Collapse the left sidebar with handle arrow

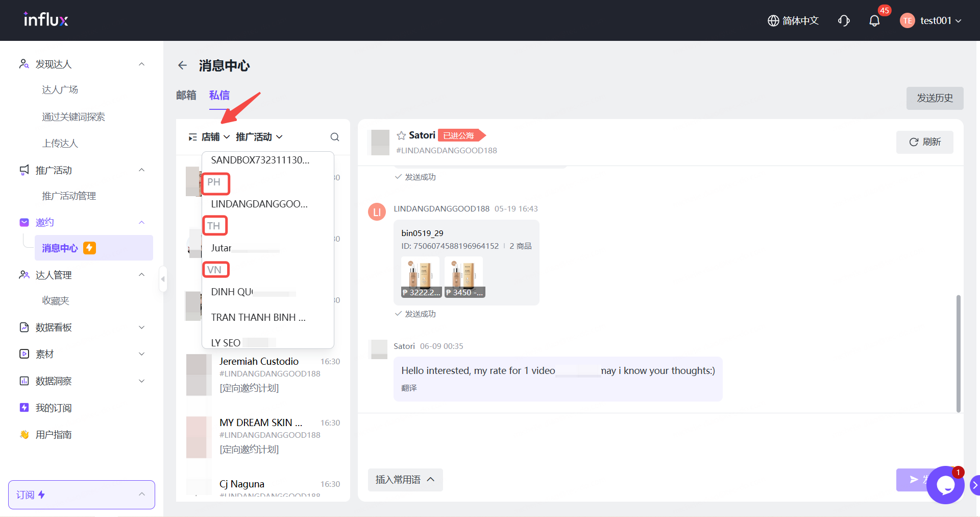[163, 279]
